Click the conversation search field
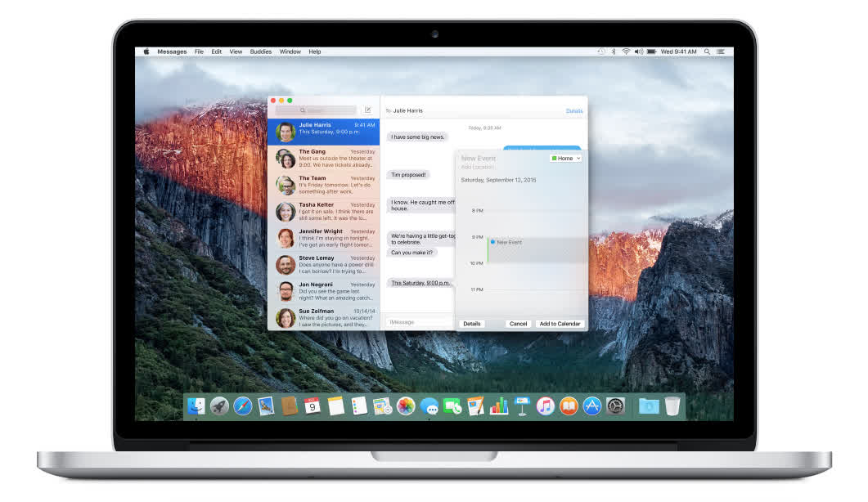Screen dimensions: 868x502 coord(316,110)
